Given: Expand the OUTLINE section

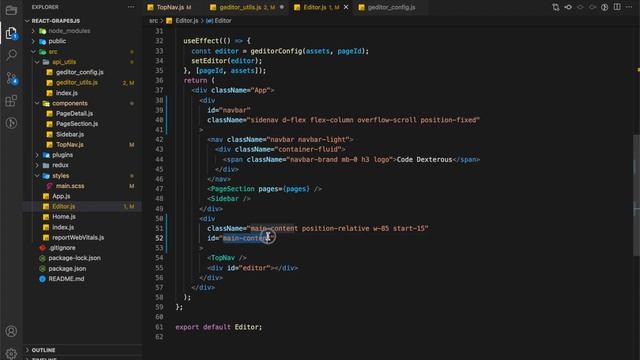Looking at the screenshot, I should click(x=82, y=350).
